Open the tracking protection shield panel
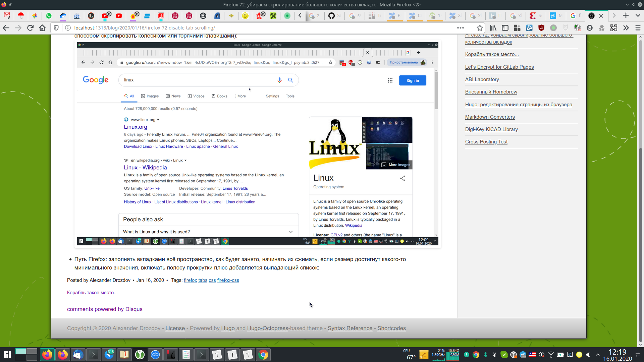Screen dimensions: 644x362 pyautogui.click(x=56, y=28)
